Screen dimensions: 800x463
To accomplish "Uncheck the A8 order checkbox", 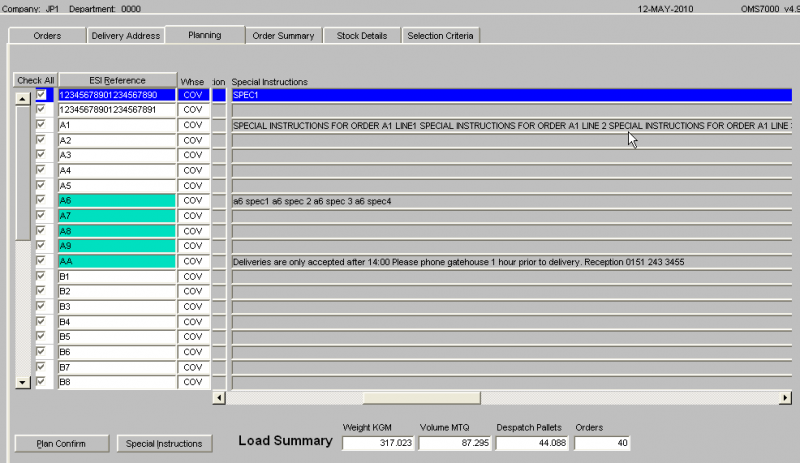I will (41, 231).
